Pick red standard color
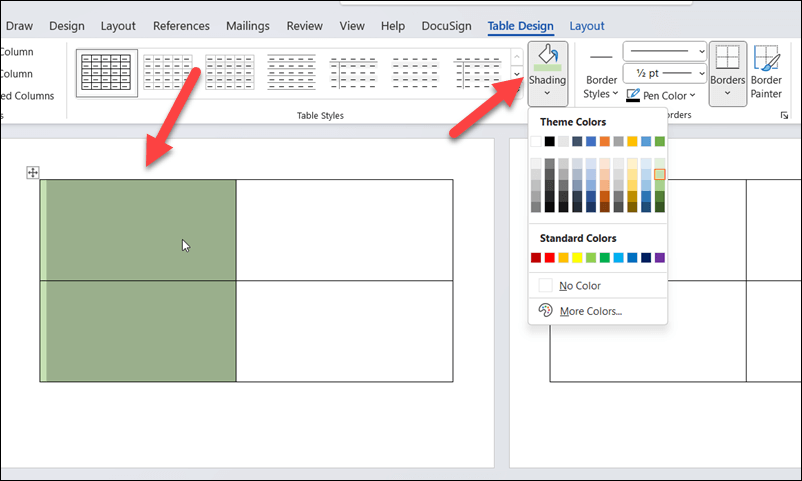The width and height of the screenshot is (802, 481). (x=549, y=257)
